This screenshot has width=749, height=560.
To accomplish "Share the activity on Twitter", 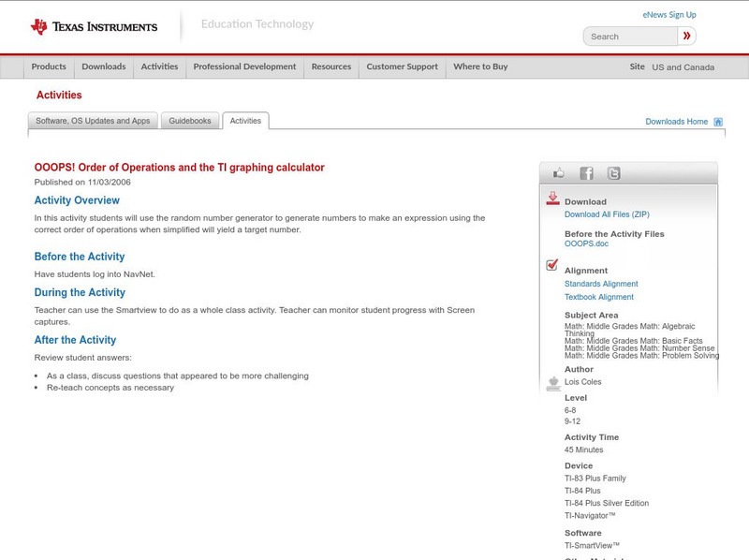I will tap(613, 173).
